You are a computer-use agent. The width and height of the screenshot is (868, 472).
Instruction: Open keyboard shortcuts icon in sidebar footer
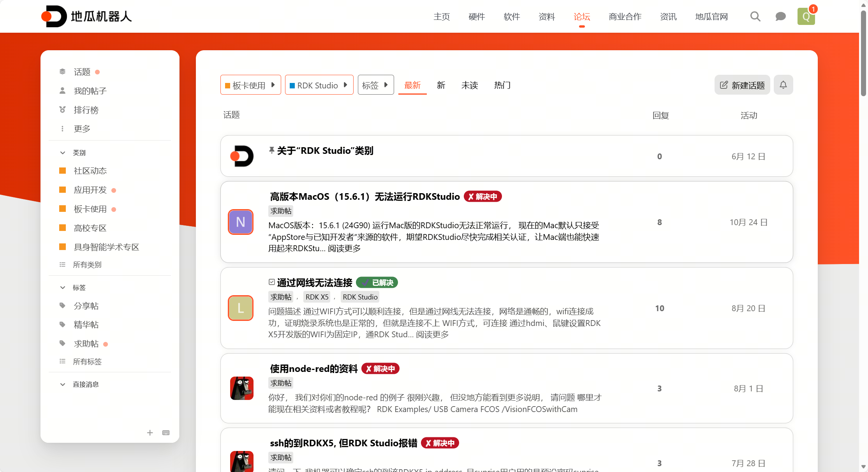[x=166, y=432]
